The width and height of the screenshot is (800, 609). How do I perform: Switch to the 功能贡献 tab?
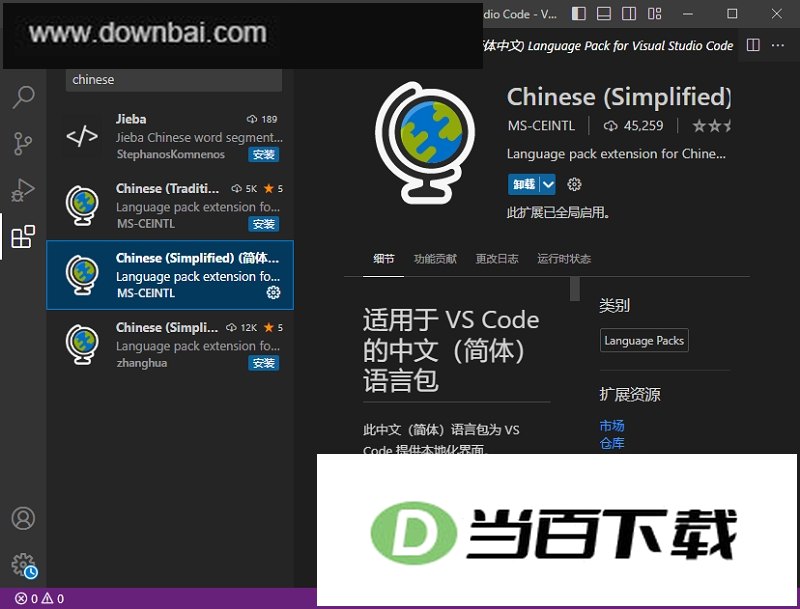(435, 259)
